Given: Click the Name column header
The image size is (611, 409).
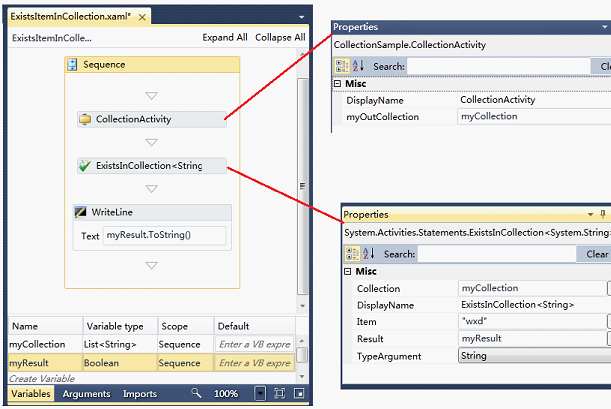Looking at the screenshot, I should (45, 326).
